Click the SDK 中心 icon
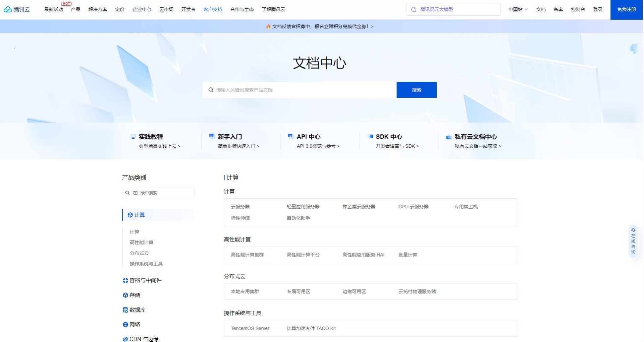The width and height of the screenshot is (644, 342). coord(370,136)
